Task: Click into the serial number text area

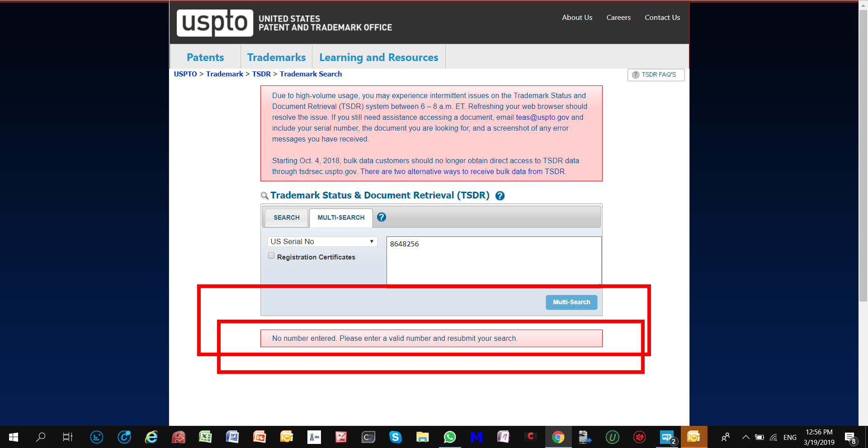Action: 493,261
